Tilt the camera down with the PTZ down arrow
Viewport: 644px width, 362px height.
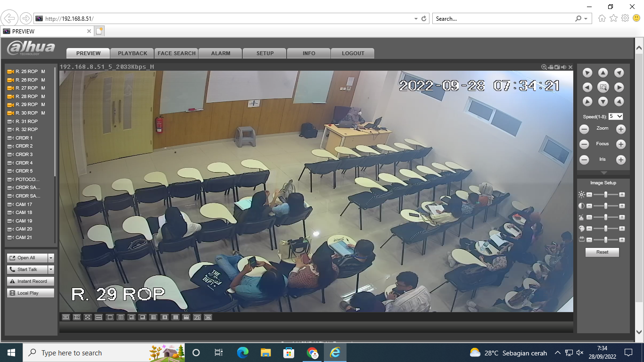pyautogui.click(x=603, y=101)
